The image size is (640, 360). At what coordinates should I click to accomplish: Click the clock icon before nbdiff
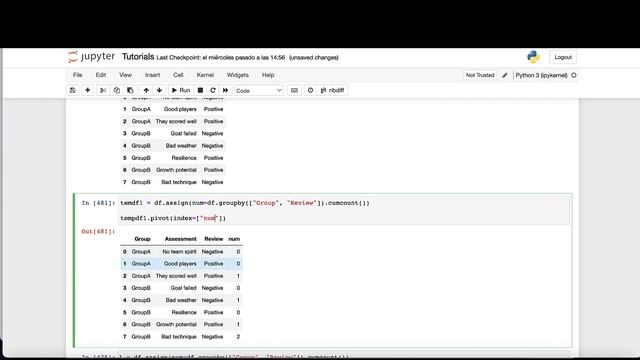tap(310, 90)
